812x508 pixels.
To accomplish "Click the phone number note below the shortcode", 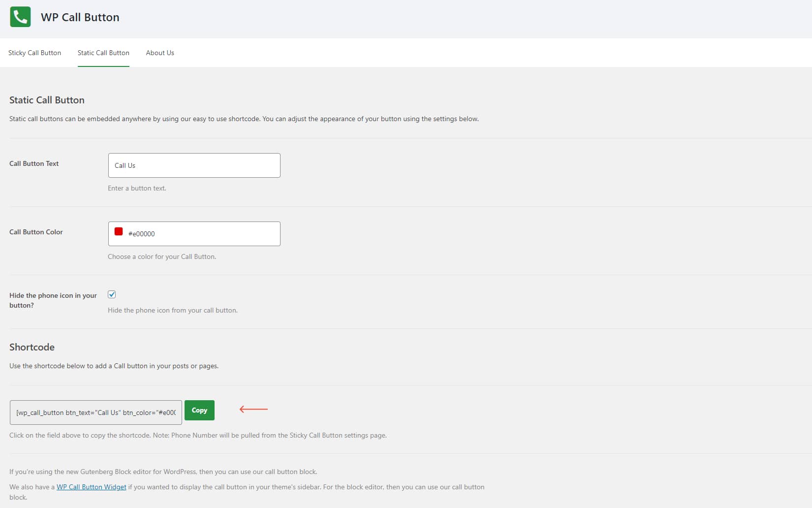I will [197, 435].
